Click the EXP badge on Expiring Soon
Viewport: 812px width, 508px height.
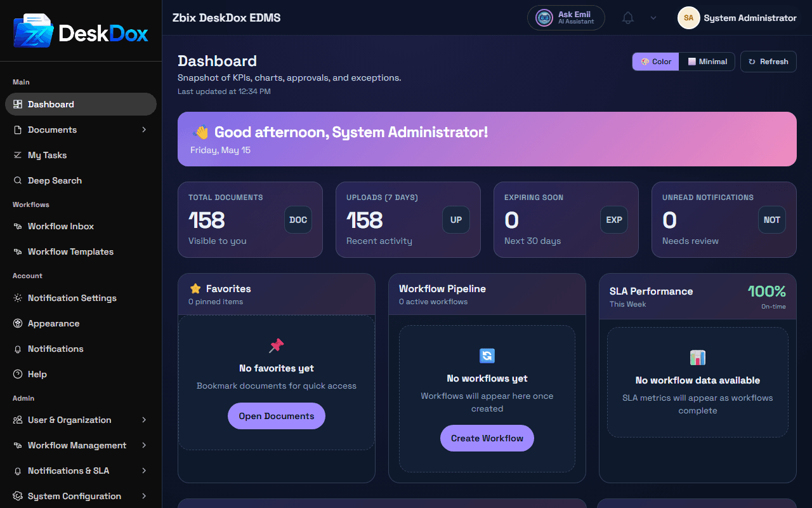(x=614, y=220)
